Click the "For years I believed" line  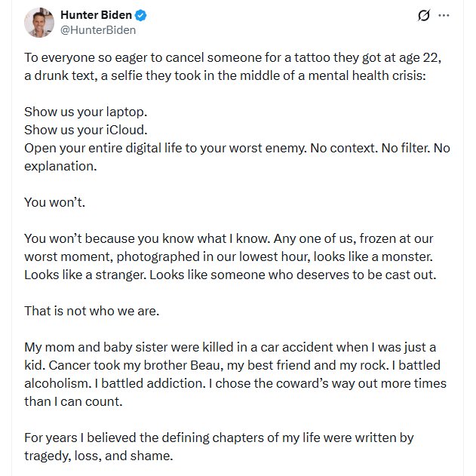[219, 438]
